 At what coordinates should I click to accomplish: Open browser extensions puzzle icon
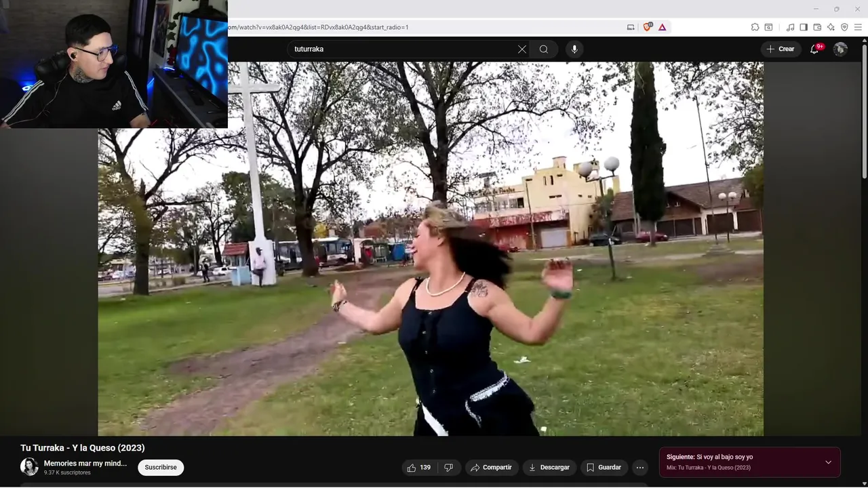(x=755, y=27)
